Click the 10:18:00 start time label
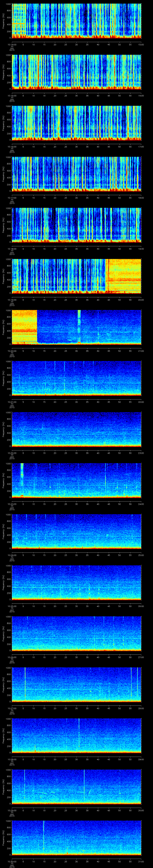153x868 pixels. pyautogui.click(x=12, y=249)
